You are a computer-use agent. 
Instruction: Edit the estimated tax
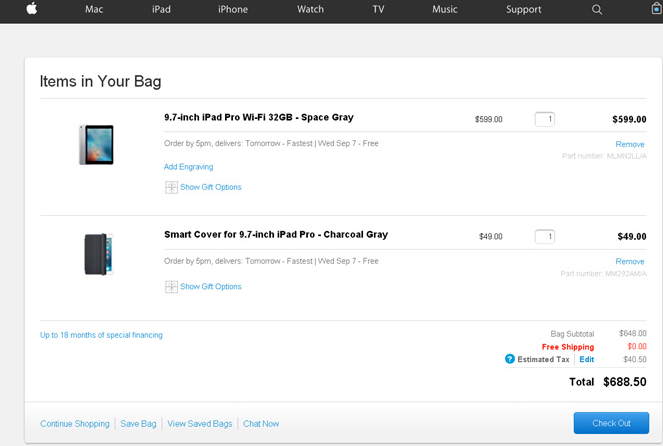[x=586, y=359]
